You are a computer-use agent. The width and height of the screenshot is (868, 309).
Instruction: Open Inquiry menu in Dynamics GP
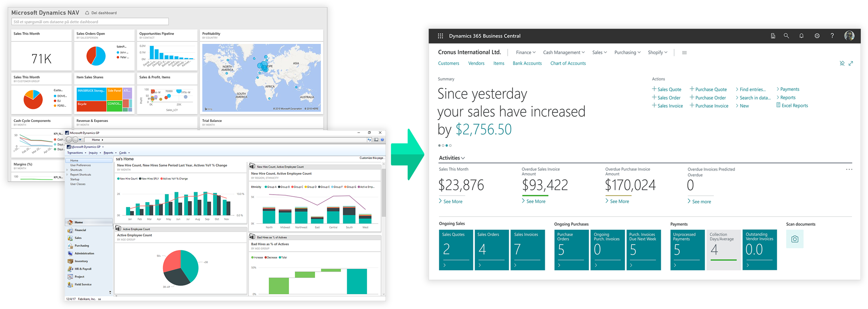click(x=95, y=153)
